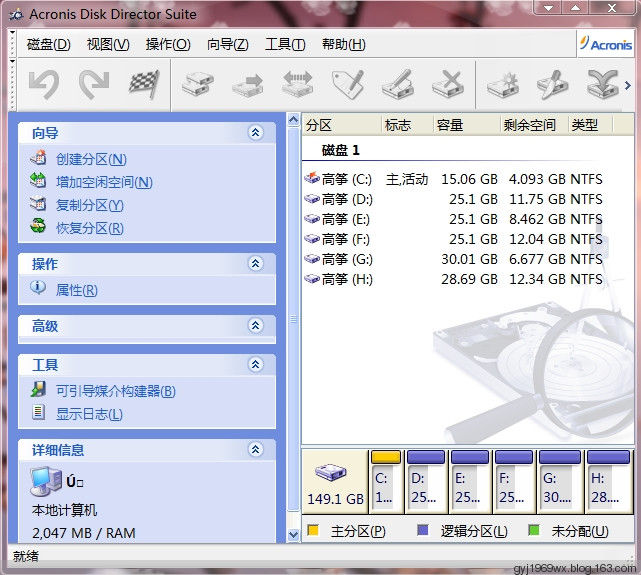Click the 149.1 GB disk drive icon
The height and width of the screenshot is (575, 641).
click(331, 473)
